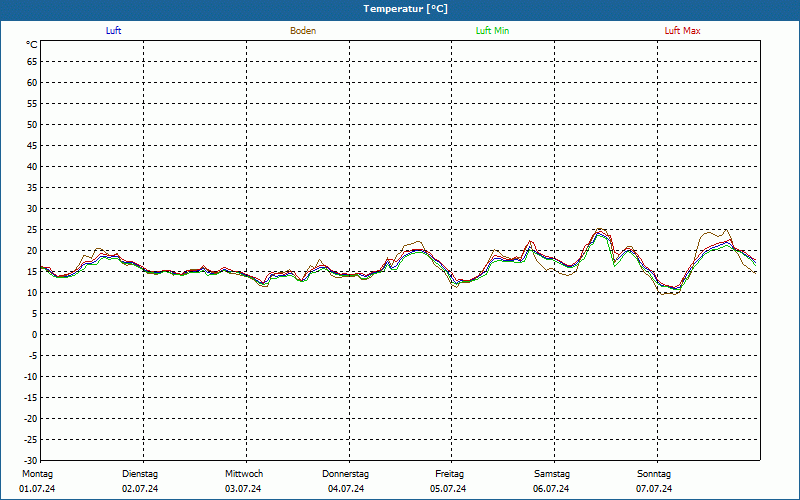The width and height of the screenshot is (800, 500).
Task: Click the -30 value on the temperature axis
Action: [31, 461]
